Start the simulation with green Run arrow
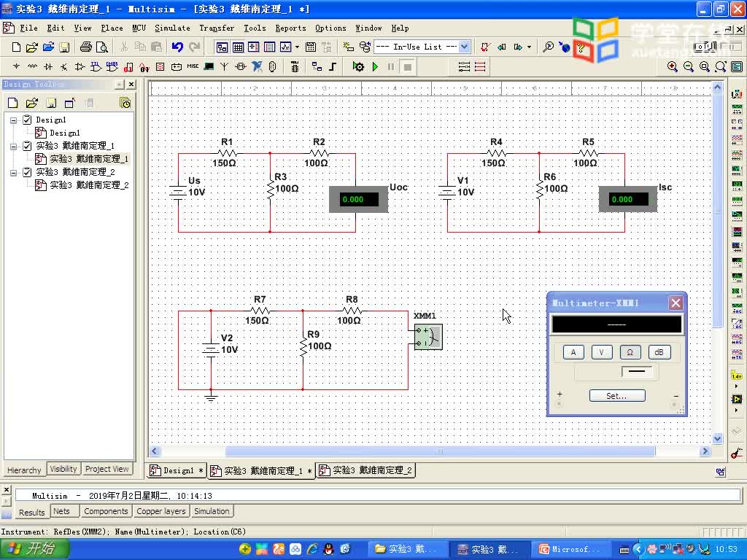This screenshot has width=747, height=560. [376, 66]
